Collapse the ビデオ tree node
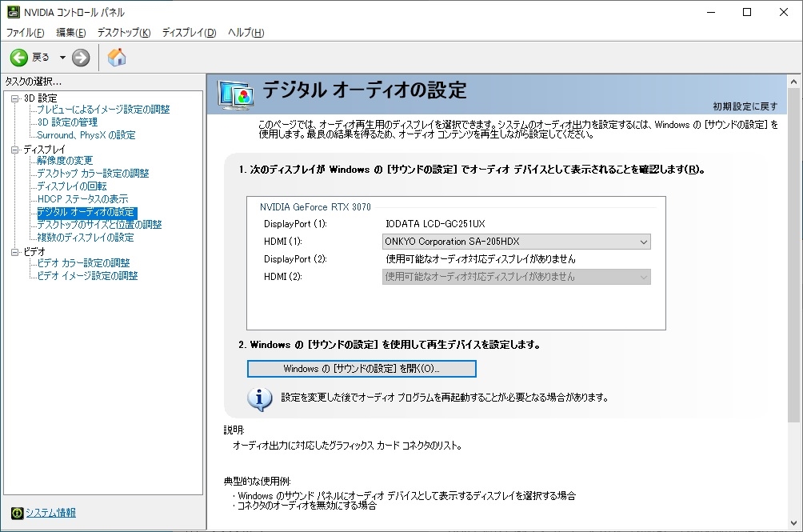The width and height of the screenshot is (803, 532). tap(15, 252)
